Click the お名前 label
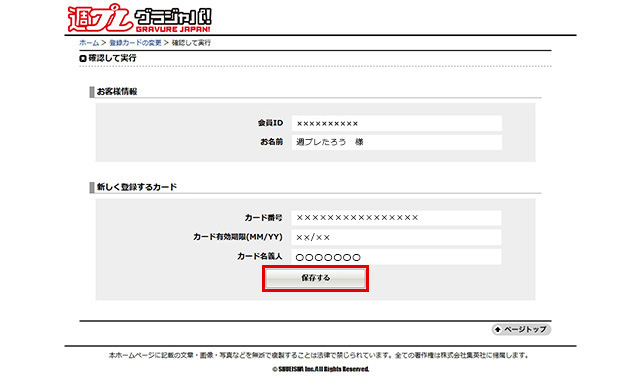This screenshot has height=390, width=640. [272, 142]
